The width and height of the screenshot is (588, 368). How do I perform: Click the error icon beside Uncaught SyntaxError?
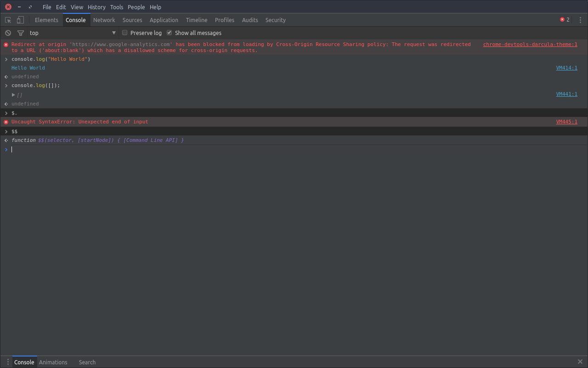point(6,122)
